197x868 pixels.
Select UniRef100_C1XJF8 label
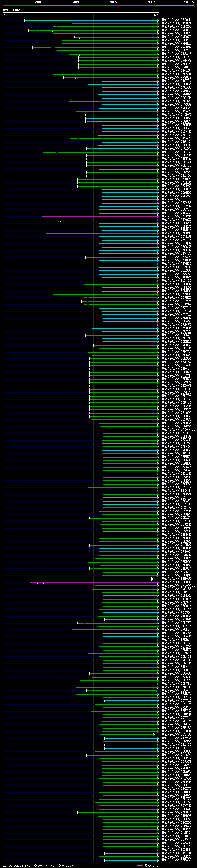tap(177, 498)
